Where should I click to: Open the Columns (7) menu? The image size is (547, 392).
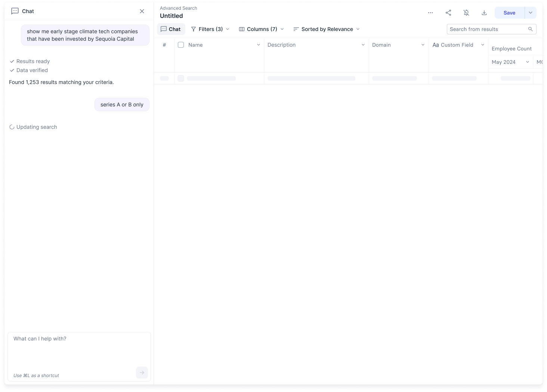click(262, 29)
